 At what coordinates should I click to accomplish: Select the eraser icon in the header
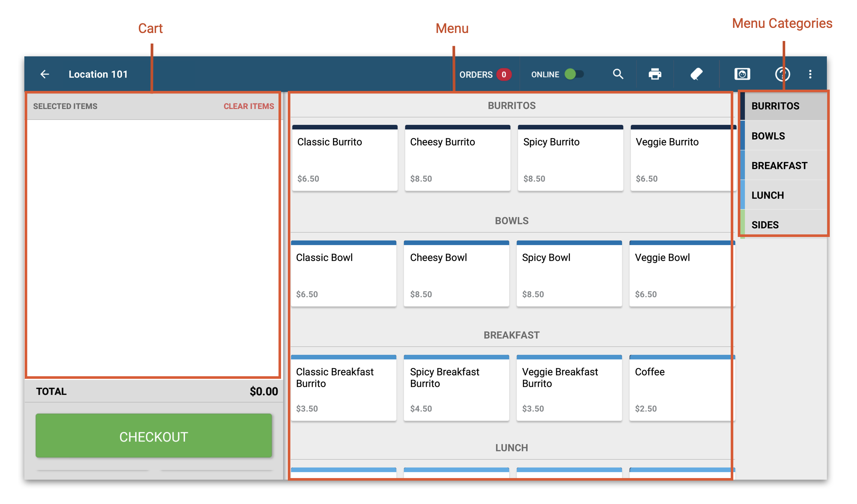pos(696,74)
